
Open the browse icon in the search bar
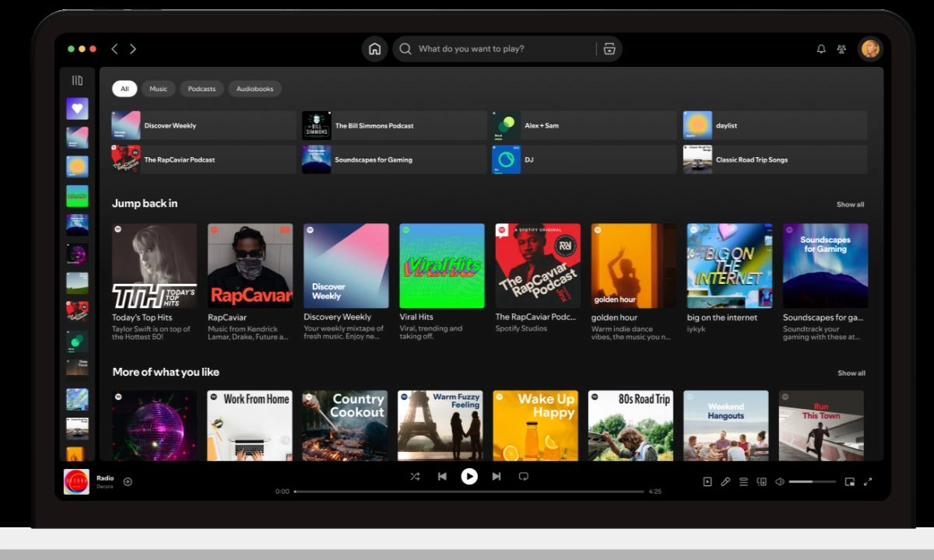(x=609, y=48)
